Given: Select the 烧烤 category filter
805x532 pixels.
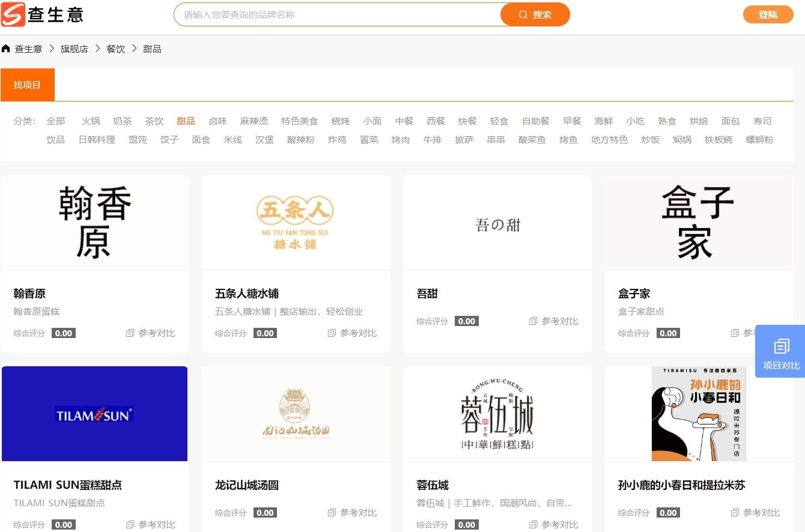Looking at the screenshot, I should [341, 121].
